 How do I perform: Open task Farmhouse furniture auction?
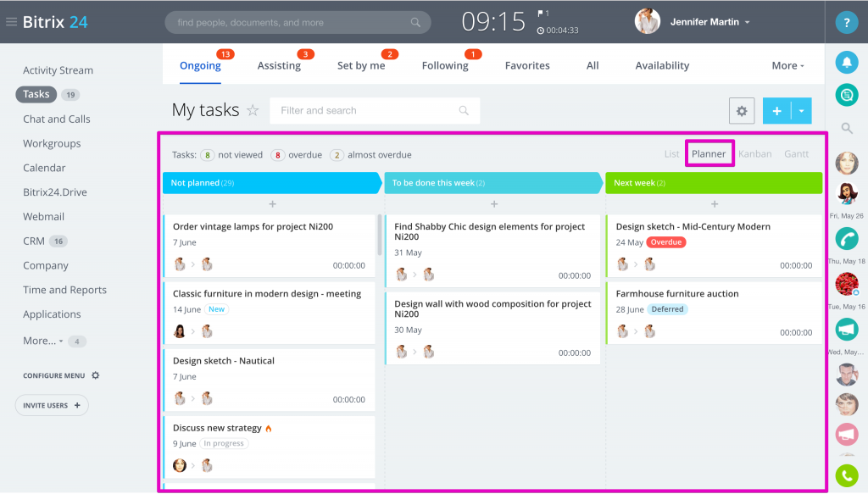677,294
